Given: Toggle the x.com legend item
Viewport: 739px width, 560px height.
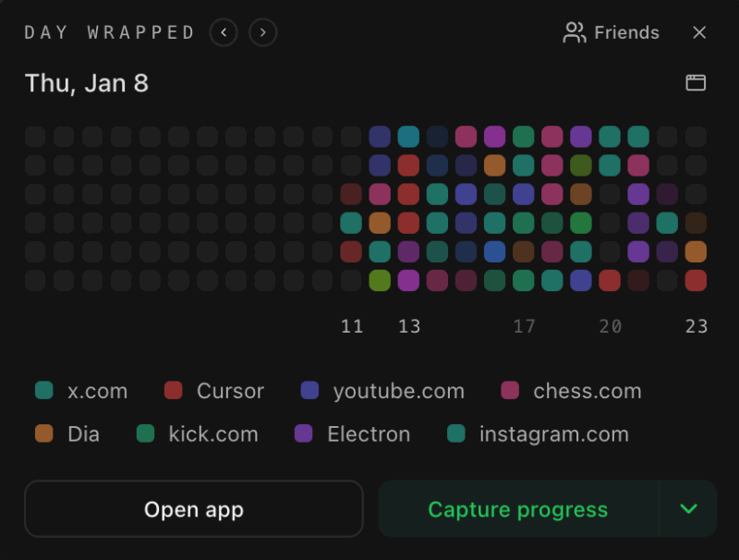Looking at the screenshot, I should pyautogui.click(x=81, y=391).
